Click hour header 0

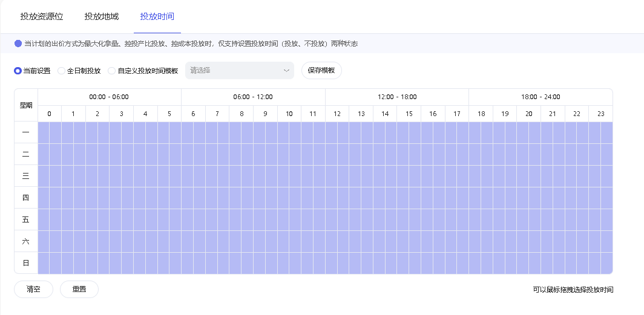[x=49, y=114]
